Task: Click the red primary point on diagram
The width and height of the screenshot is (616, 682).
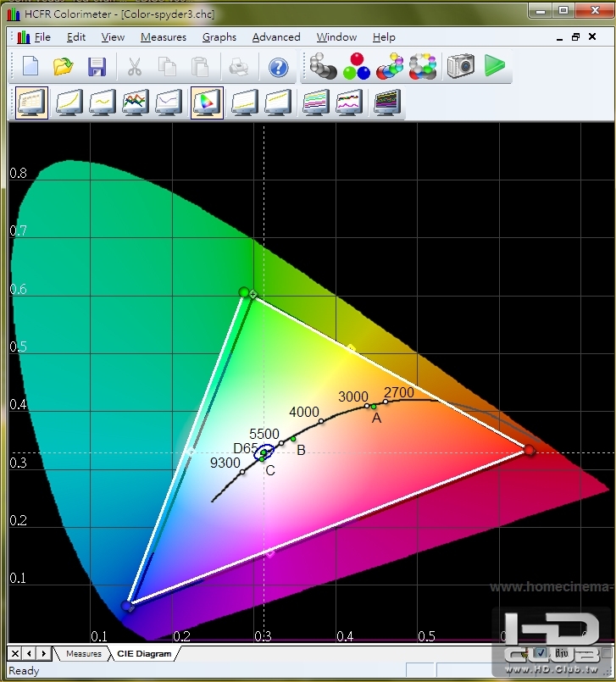Action: tap(529, 450)
